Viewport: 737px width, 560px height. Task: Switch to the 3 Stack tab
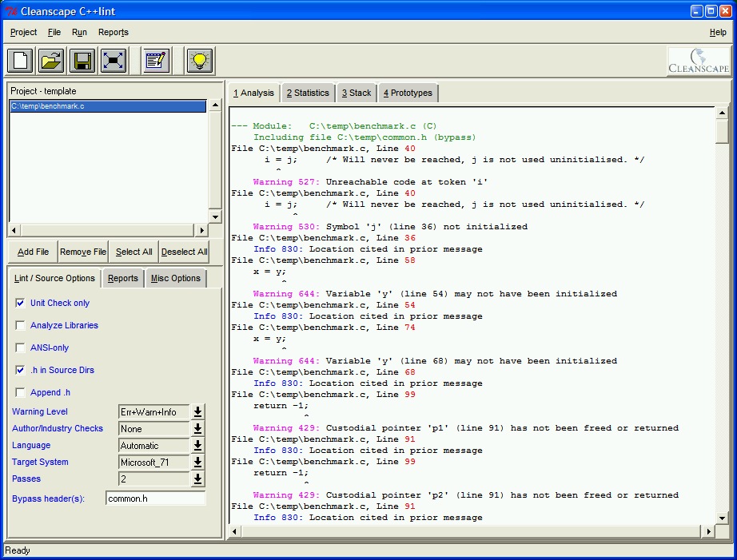tap(357, 93)
